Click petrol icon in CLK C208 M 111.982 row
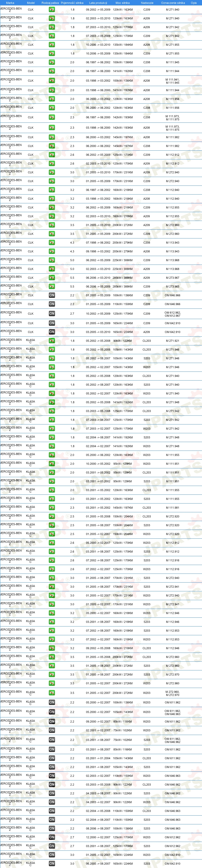202x868 pixels. click(x=51, y=146)
